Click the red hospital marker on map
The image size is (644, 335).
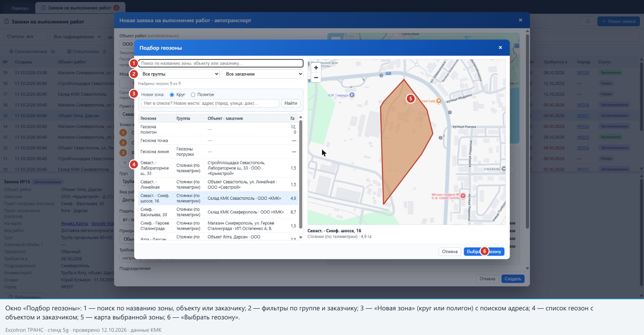pos(463,196)
